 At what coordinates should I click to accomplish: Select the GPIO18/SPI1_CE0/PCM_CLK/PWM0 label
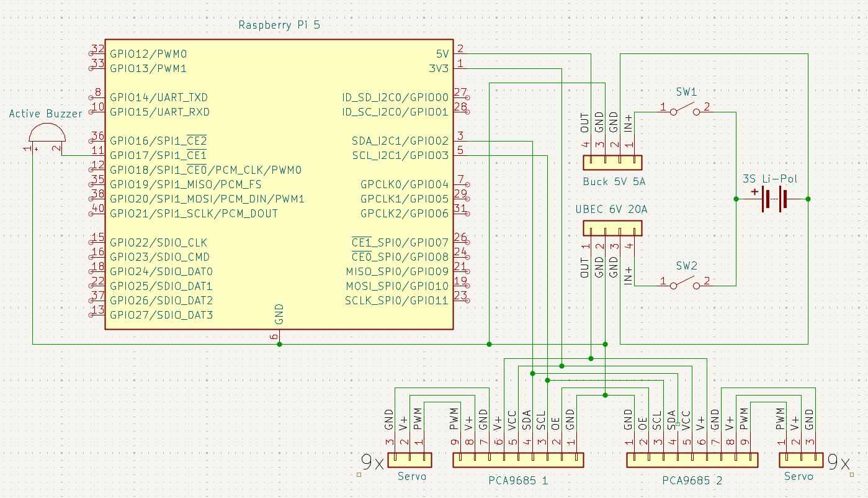(205, 170)
